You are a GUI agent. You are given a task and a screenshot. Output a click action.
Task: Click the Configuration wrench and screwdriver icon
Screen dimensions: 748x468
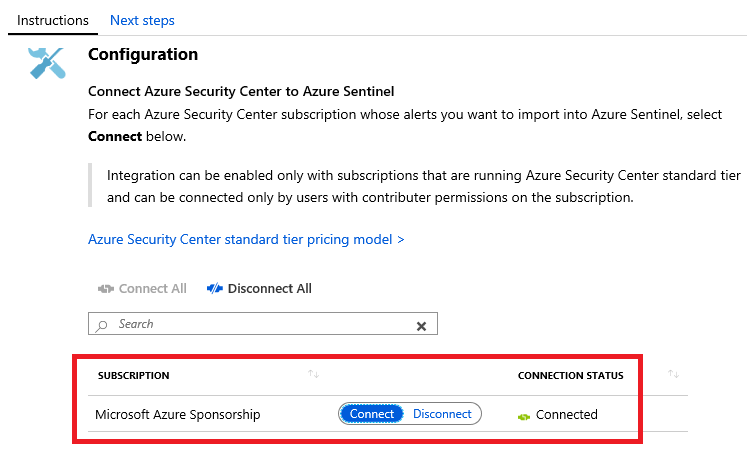(47, 63)
